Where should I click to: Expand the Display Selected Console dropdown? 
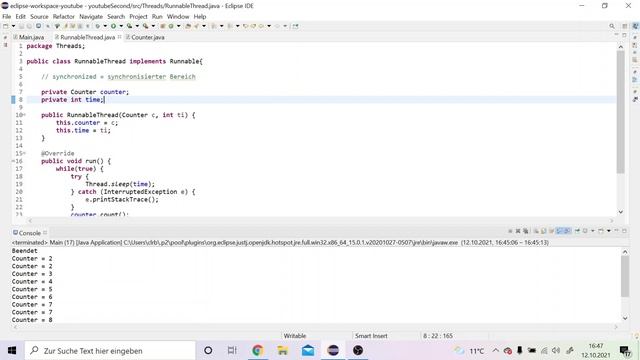(593, 231)
